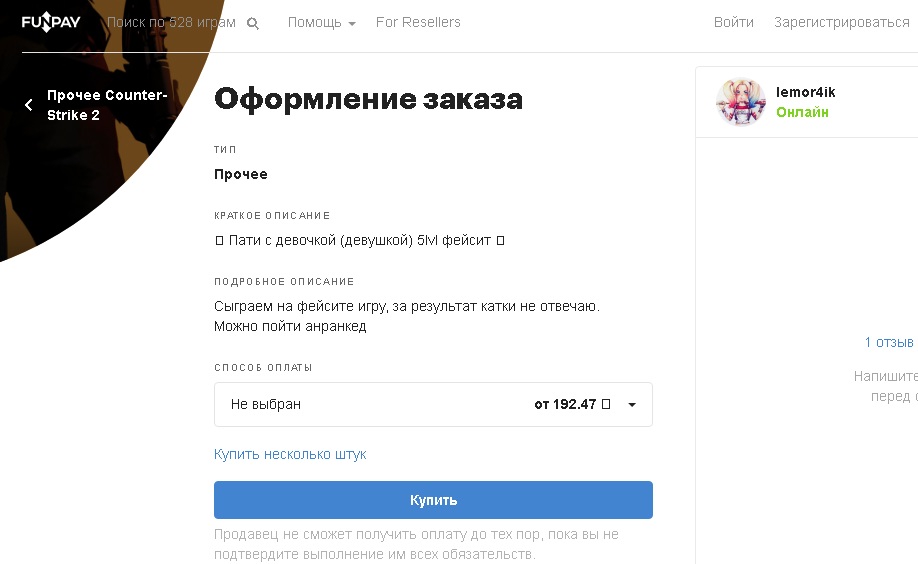Go to For Resellers page

coord(418,23)
